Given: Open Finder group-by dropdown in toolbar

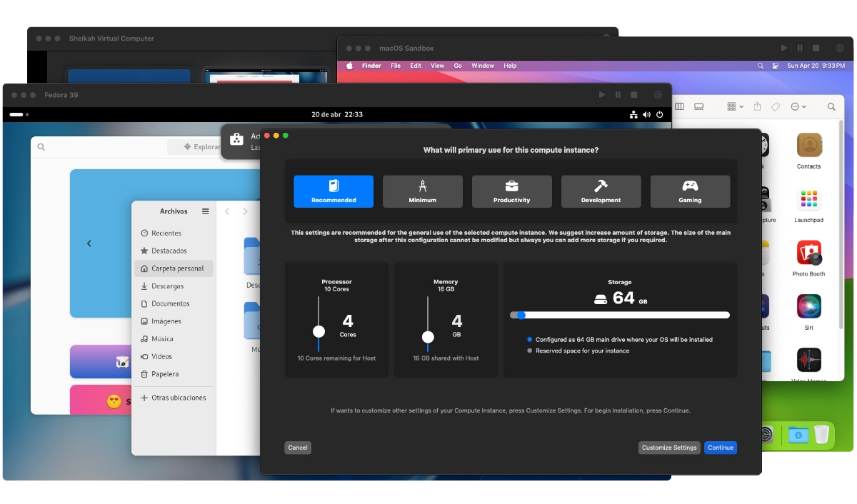Looking at the screenshot, I should [735, 106].
